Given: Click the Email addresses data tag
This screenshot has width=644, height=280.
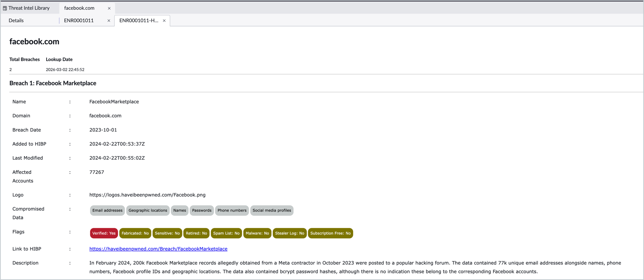Looking at the screenshot, I should (107, 210).
